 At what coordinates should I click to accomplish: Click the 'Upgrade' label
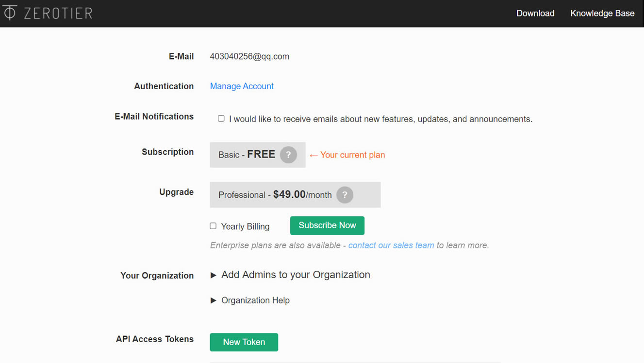[x=176, y=192]
